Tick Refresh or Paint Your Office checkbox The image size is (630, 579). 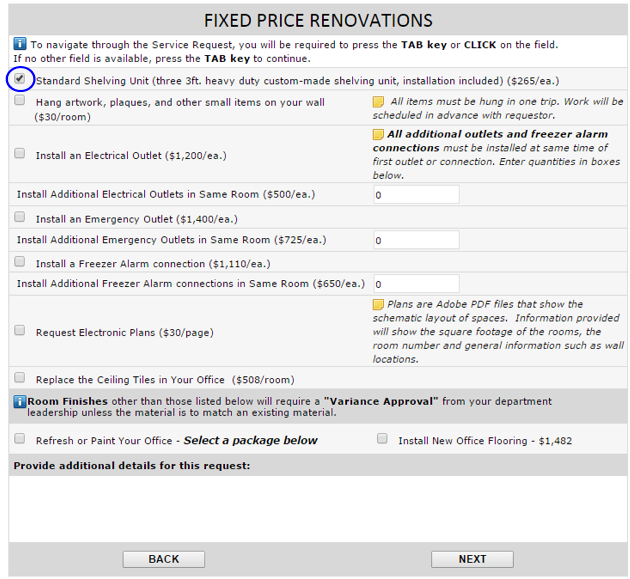[20, 439]
